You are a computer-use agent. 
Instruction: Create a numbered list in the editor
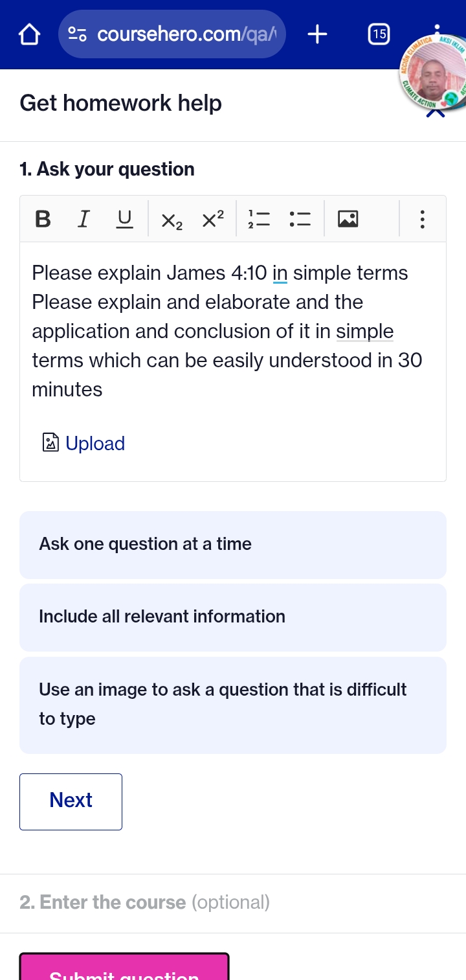coord(259,219)
